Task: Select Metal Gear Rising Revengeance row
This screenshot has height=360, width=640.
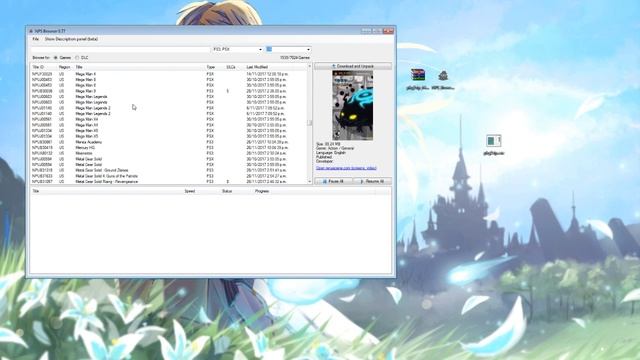Action: click(169, 182)
